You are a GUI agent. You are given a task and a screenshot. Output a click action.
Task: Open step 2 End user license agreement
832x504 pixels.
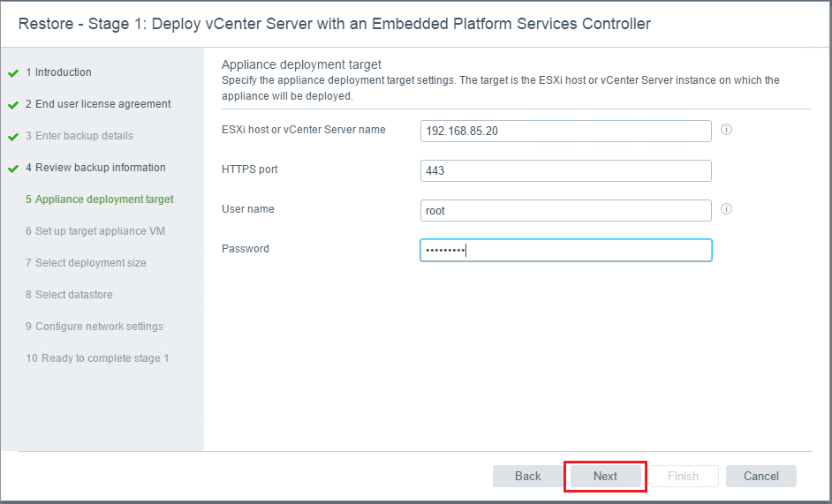tap(98, 104)
